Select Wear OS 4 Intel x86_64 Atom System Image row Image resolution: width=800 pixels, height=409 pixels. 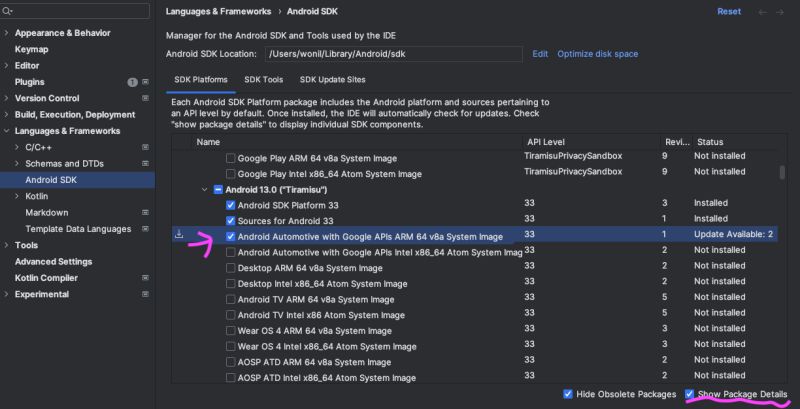click(474, 347)
